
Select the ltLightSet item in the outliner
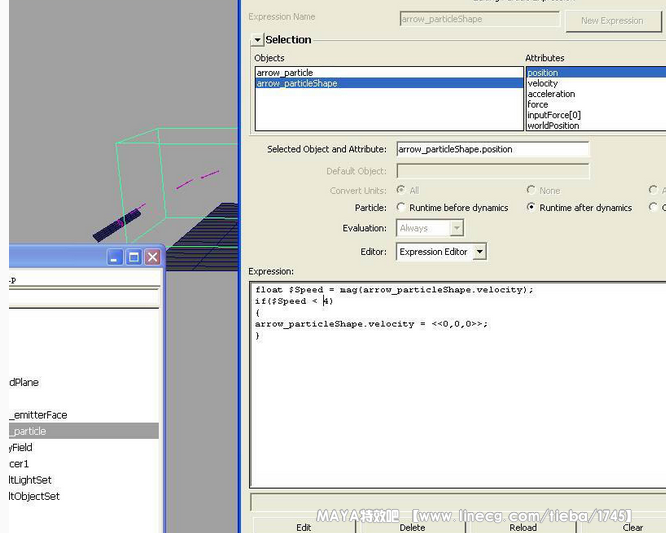[x=30, y=480]
